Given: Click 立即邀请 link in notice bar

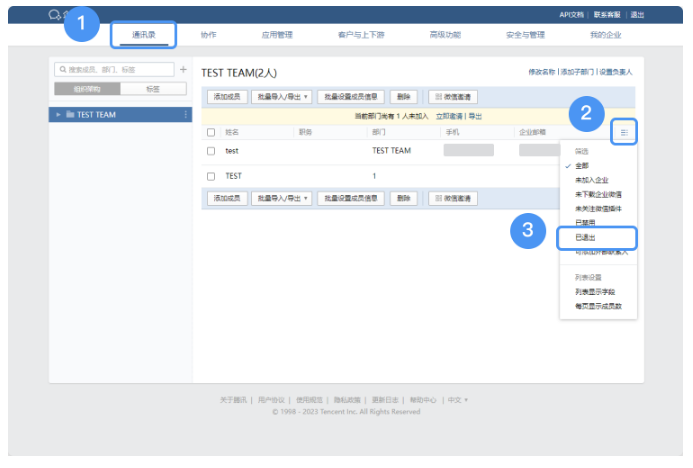Looking at the screenshot, I should click(x=450, y=116).
